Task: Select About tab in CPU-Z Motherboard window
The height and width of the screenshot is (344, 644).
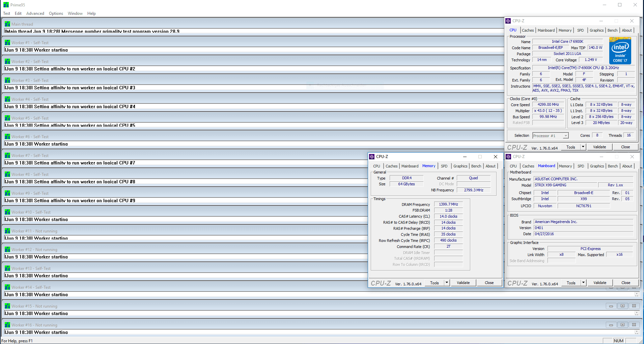Action: (627, 166)
